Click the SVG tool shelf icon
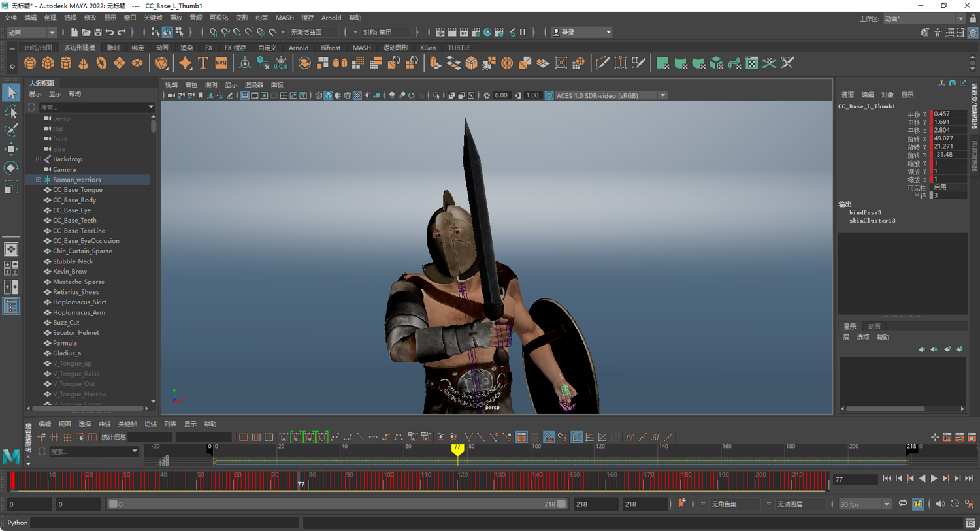This screenshot has width=980, height=531. click(x=221, y=63)
